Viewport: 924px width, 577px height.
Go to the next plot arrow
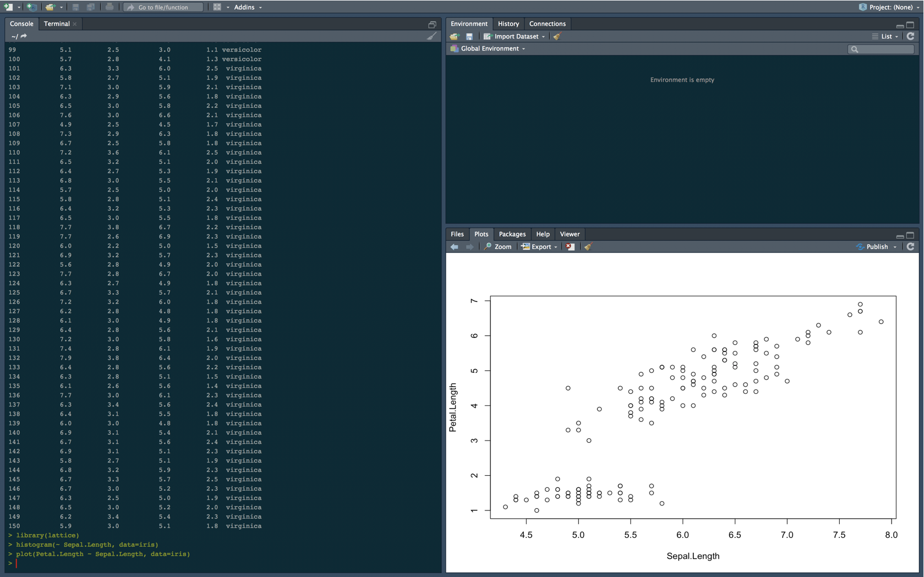[469, 247]
